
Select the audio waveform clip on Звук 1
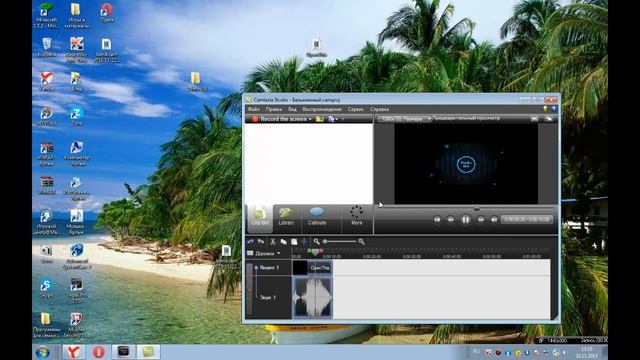tap(313, 298)
